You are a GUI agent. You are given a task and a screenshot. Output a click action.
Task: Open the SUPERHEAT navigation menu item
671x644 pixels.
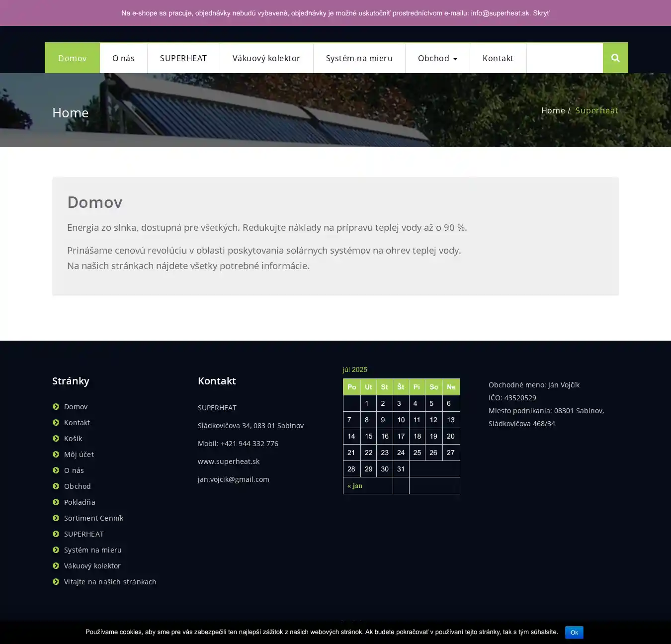coord(183,58)
